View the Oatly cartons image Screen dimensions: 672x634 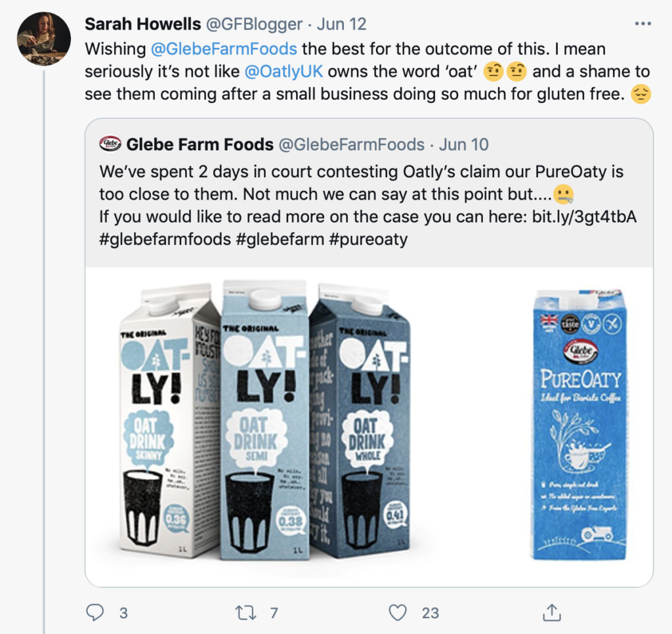[x=264, y=421]
